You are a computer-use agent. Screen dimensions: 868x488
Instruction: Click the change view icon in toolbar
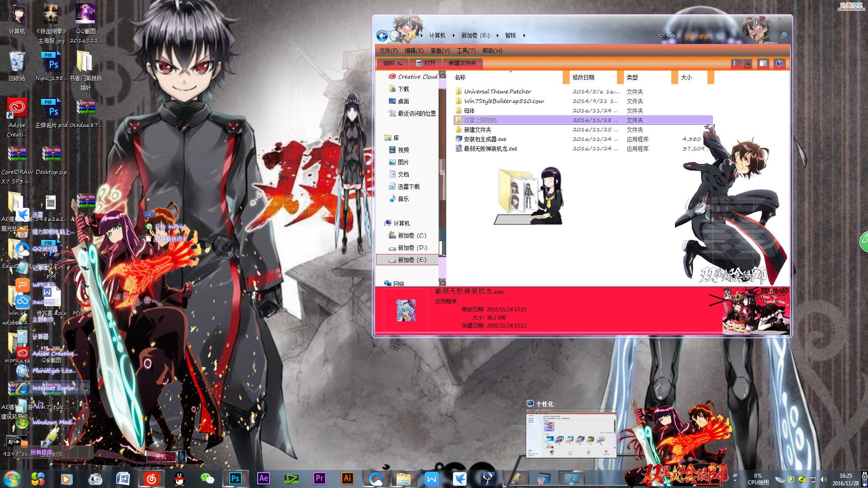click(x=736, y=64)
